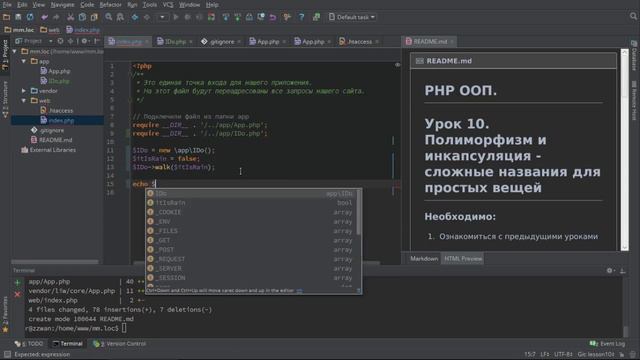Image resolution: width=640 pixels, height=360 pixels.
Task: Switch to the HTML Preview tab
Action: click(x=463, y=259)
